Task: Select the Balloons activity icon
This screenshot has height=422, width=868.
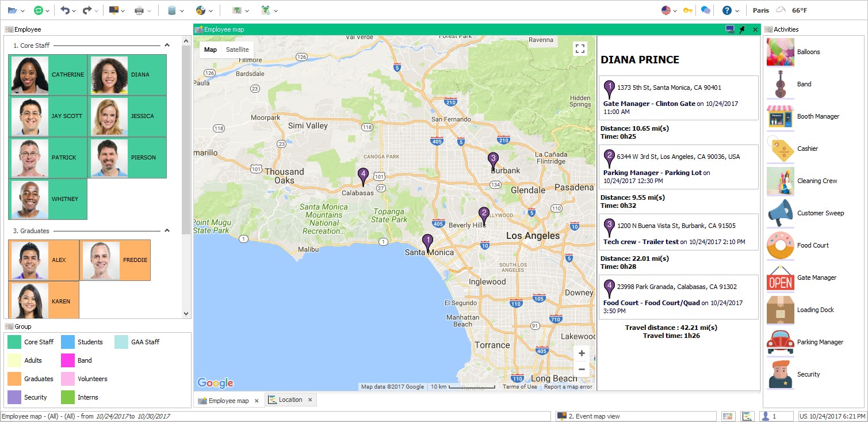Action: (780, 52)
